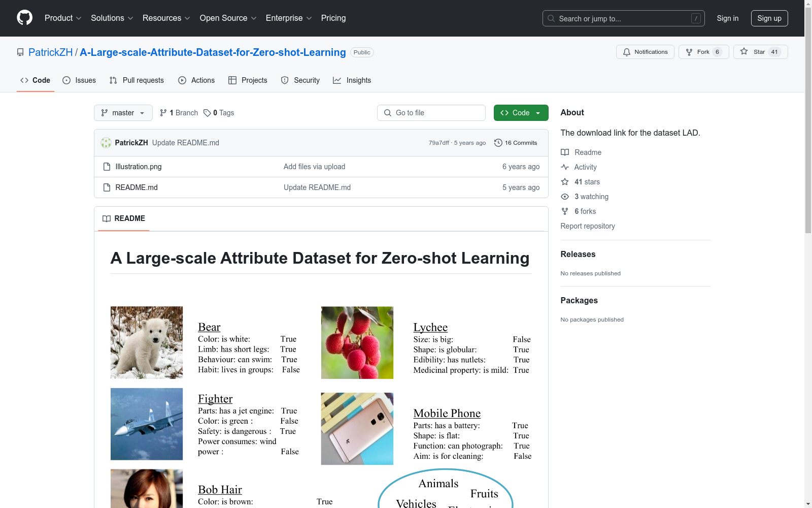Click the tag icon next to 0 Tags

tap(207, 113)
